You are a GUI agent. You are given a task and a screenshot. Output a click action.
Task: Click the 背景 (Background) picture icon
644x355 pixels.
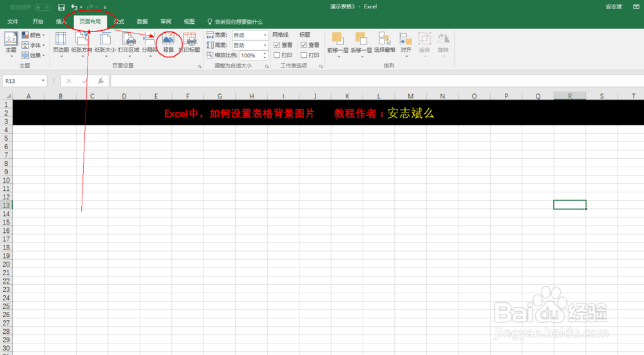168,39
